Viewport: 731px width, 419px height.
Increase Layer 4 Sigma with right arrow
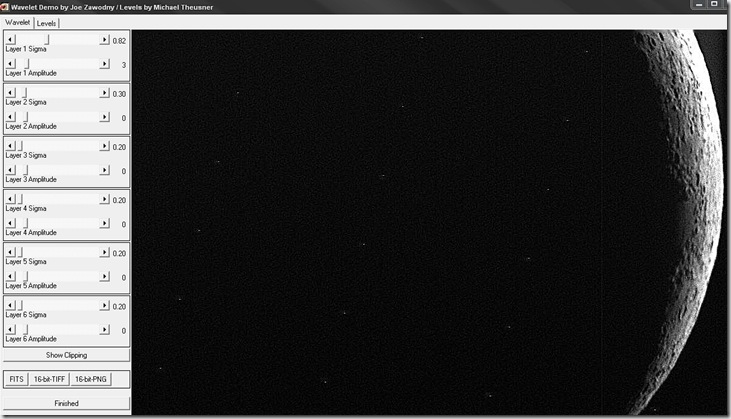(x=104, y=199)
